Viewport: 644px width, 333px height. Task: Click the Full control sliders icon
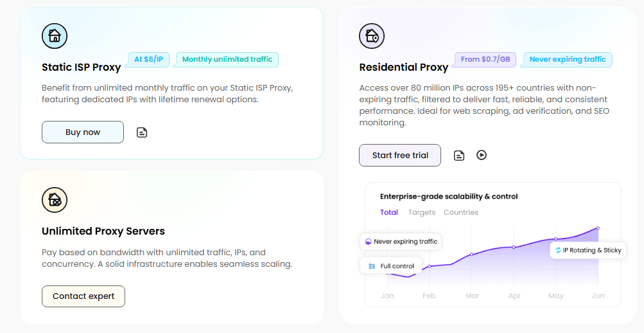point(372,266)
